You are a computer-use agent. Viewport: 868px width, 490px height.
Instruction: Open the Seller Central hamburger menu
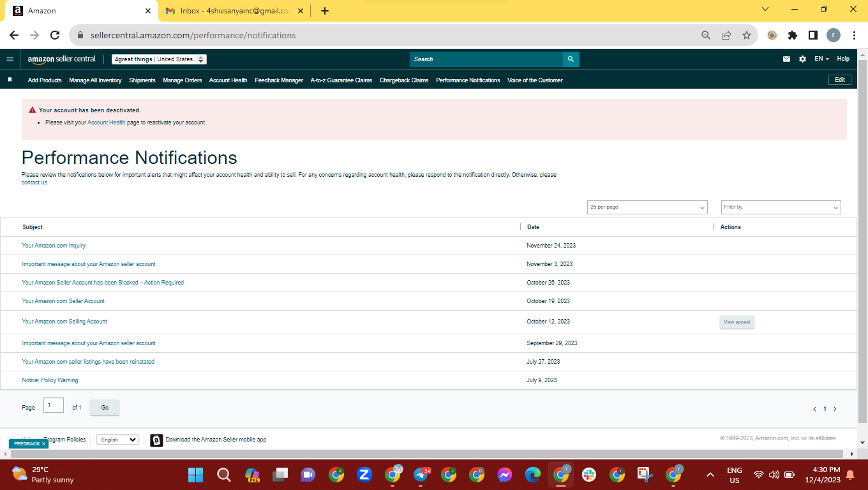(x=10, y=59)
